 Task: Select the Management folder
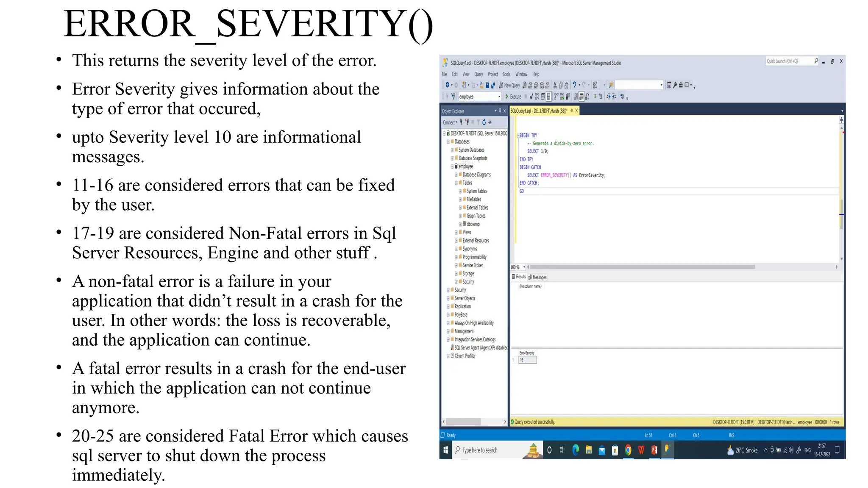point(464,331)
